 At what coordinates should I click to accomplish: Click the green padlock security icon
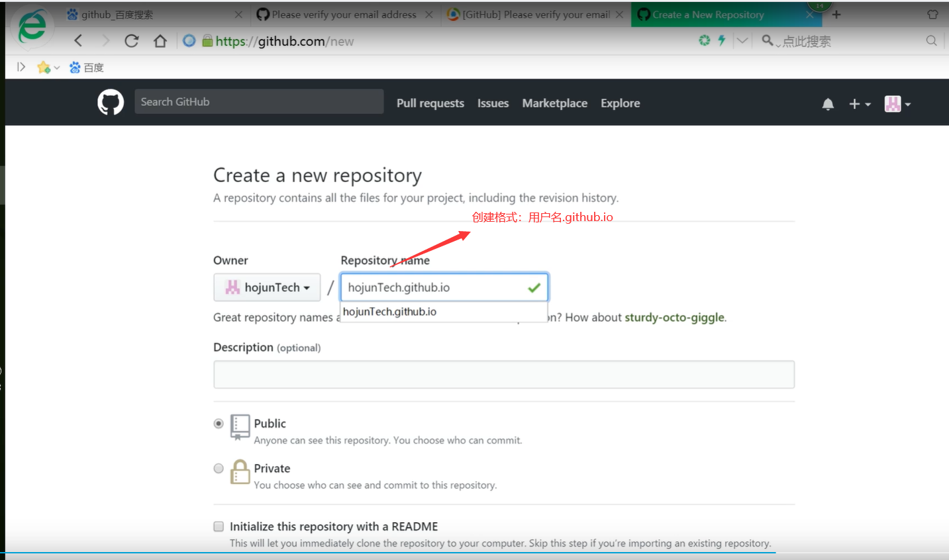tap(207, 41)
